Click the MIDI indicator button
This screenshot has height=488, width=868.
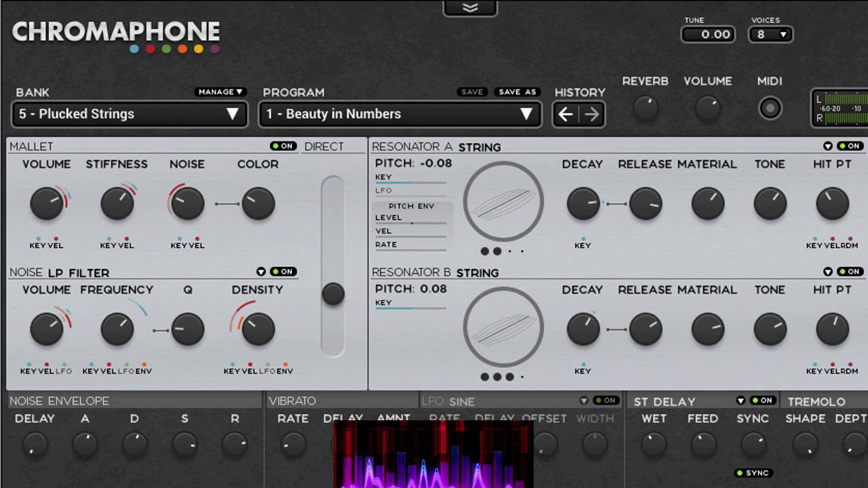pos(770,108)
